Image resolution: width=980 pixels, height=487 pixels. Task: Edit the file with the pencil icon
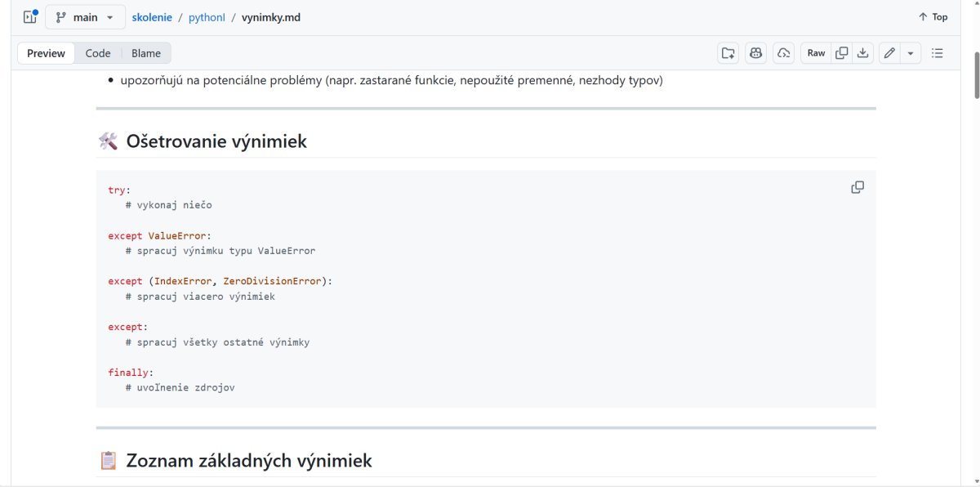click(889, 53)
